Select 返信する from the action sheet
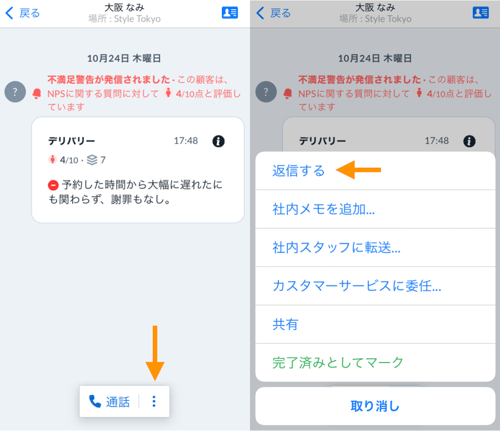Image resolution: width=500 pixels, height=431 pixels. [x=375, y=171]
